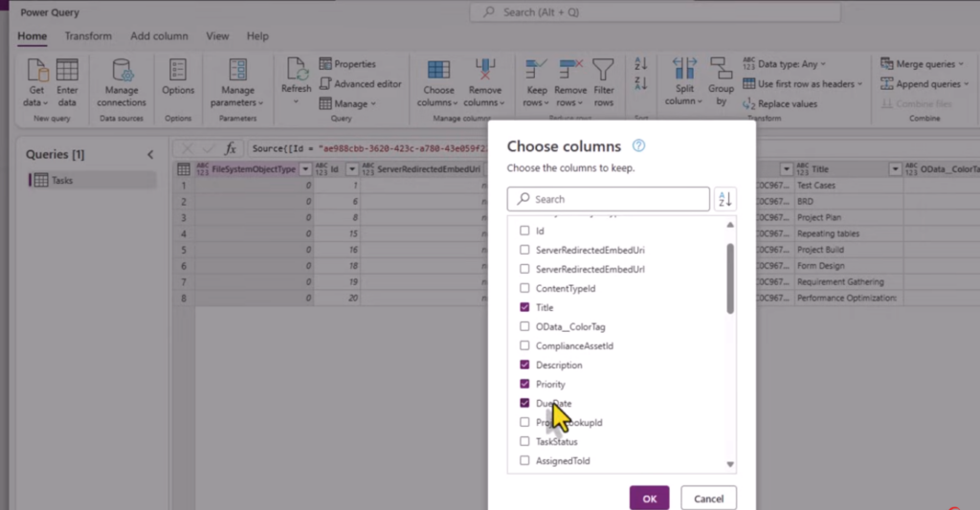Uncheck the Priority checkbox
Viewport: 980px width, 510px height.
tap(524, 384)
